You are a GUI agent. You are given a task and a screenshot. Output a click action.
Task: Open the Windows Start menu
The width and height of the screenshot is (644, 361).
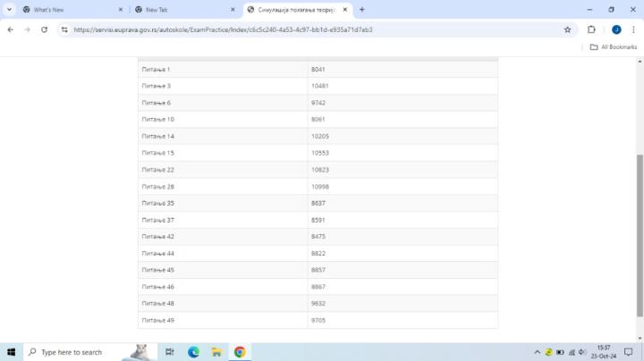pyautogui.click(x=11, y=352)
